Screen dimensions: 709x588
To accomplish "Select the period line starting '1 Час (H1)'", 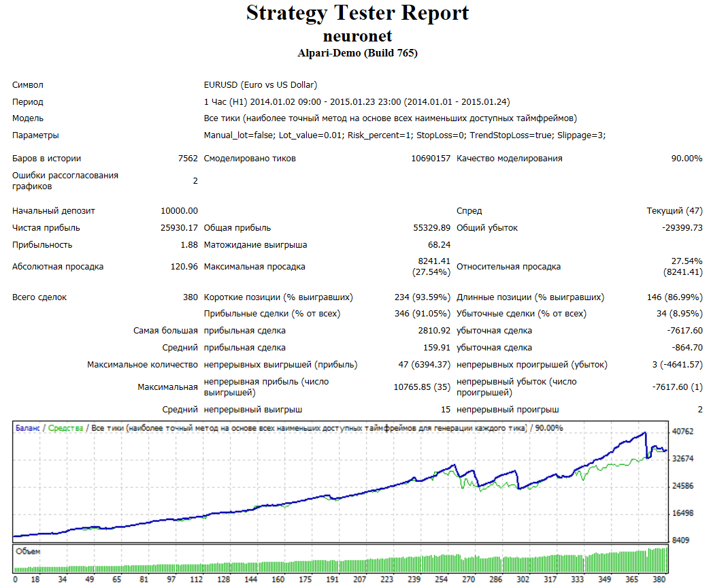I will pyautogui.click(x=357, y=102).
